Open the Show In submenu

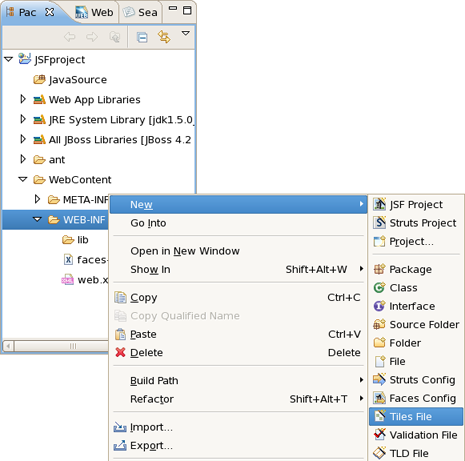click(238, 269)
